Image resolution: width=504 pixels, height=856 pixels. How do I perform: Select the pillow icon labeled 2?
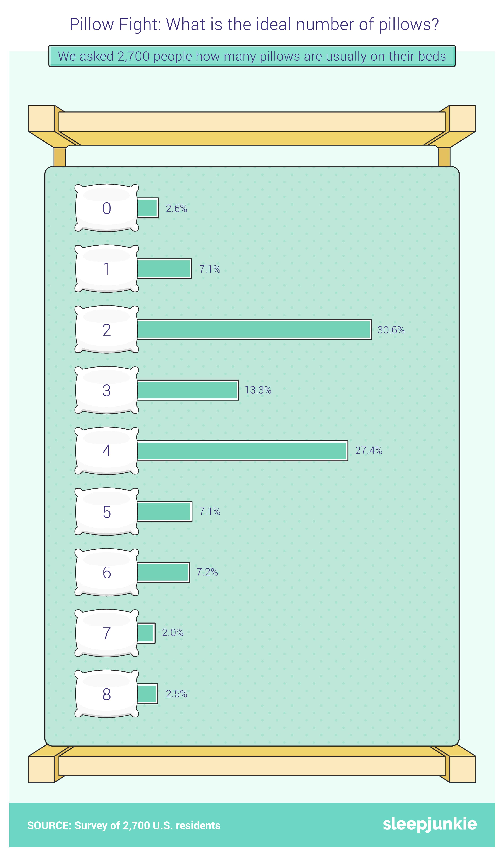coord(106,330)
